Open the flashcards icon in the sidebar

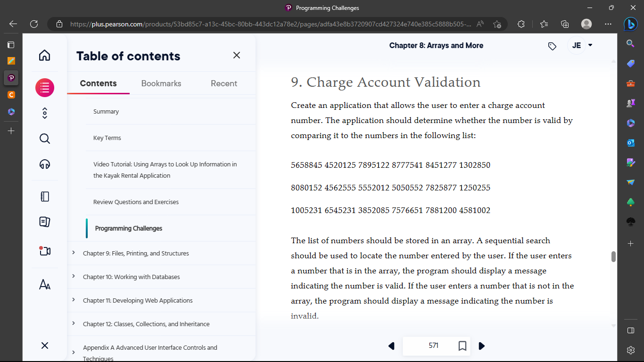point(44,222)
